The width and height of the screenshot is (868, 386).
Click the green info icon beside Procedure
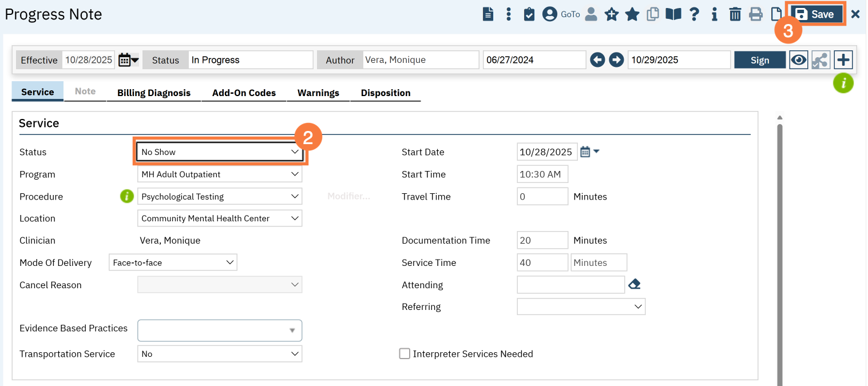tap(126, 196)
